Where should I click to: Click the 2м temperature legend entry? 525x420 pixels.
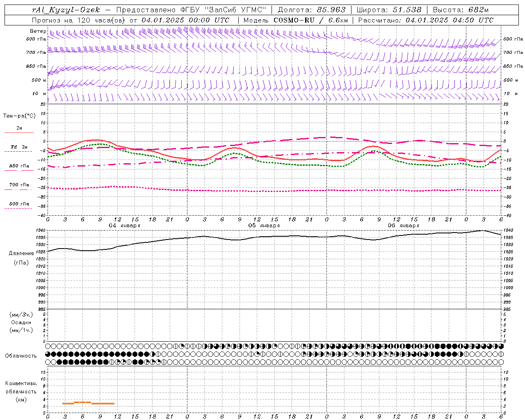pos(19,128)
